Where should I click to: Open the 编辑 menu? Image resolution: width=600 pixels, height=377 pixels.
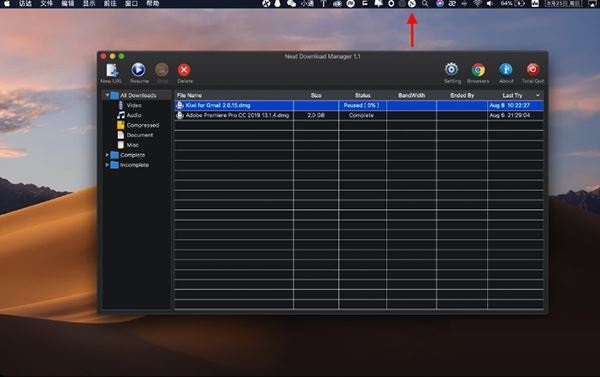pos(68,3)
